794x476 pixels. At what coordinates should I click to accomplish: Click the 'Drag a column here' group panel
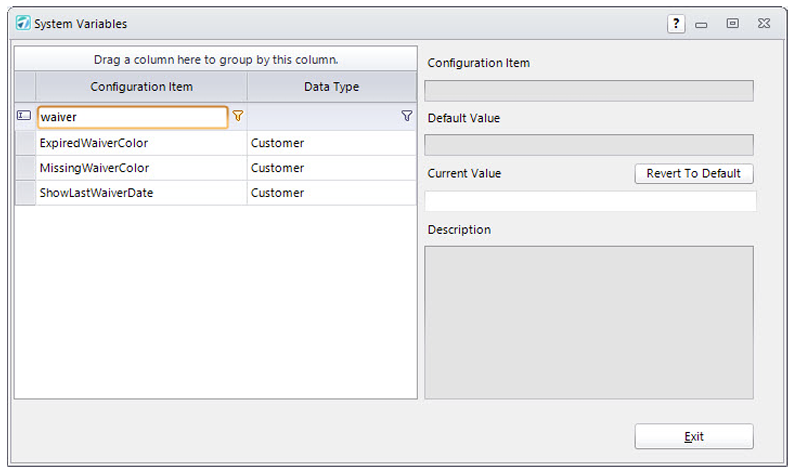(x=216, y=59)
